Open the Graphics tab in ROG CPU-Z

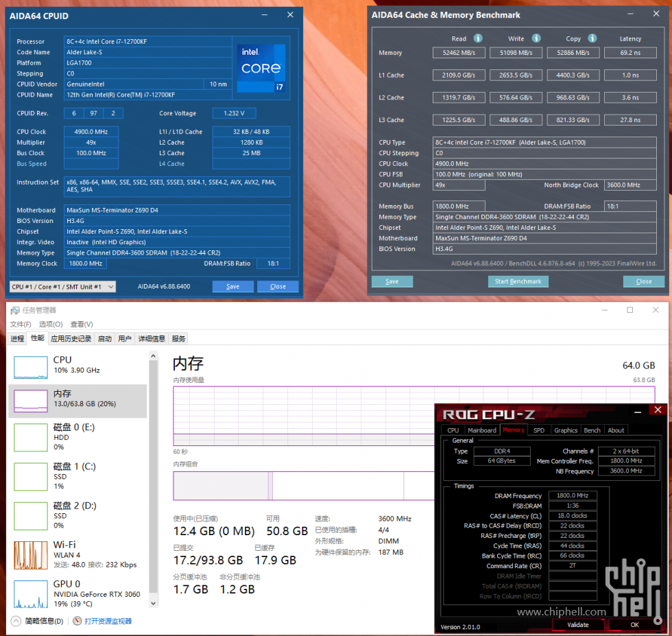pyautogui.click(x=566, y=430)
